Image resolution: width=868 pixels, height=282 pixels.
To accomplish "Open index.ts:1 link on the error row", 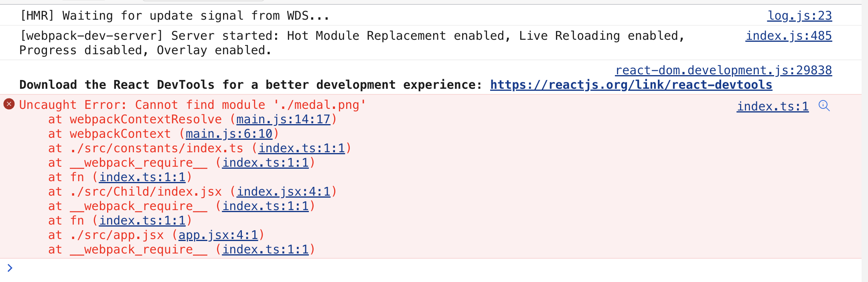I will (773, 106).
